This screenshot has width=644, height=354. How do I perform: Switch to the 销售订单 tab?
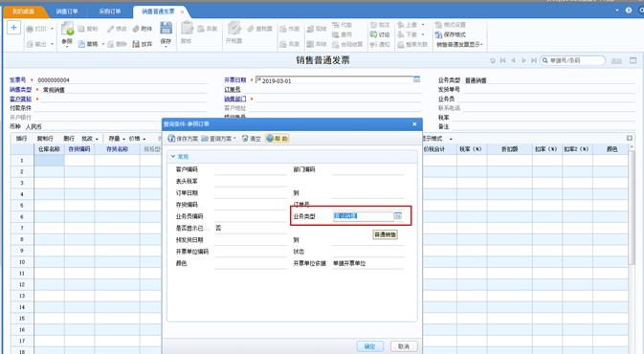(x=67, y=11)
